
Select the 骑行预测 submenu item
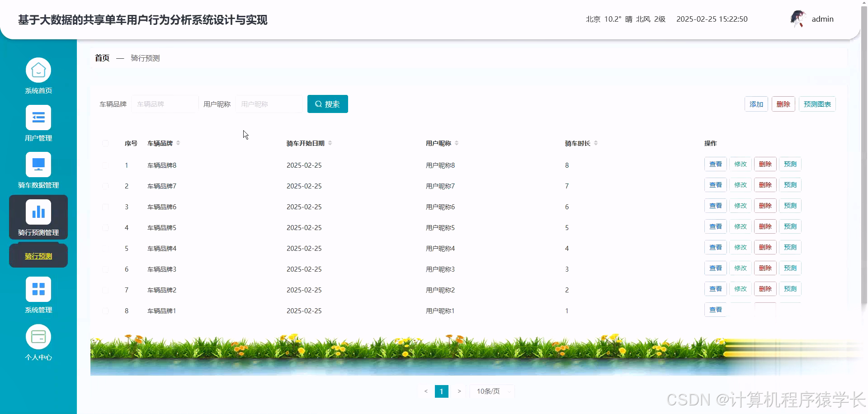[38, 256]
